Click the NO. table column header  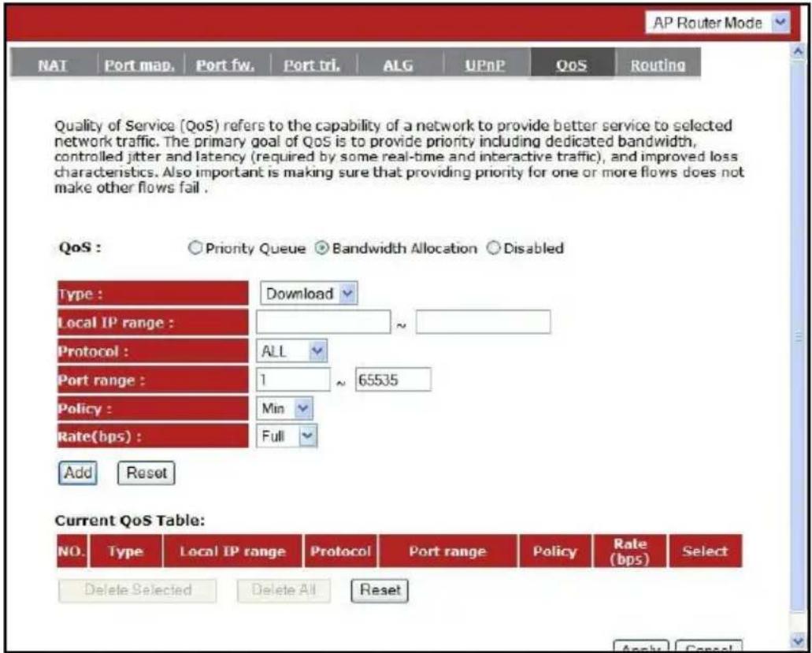click(72, 551)
